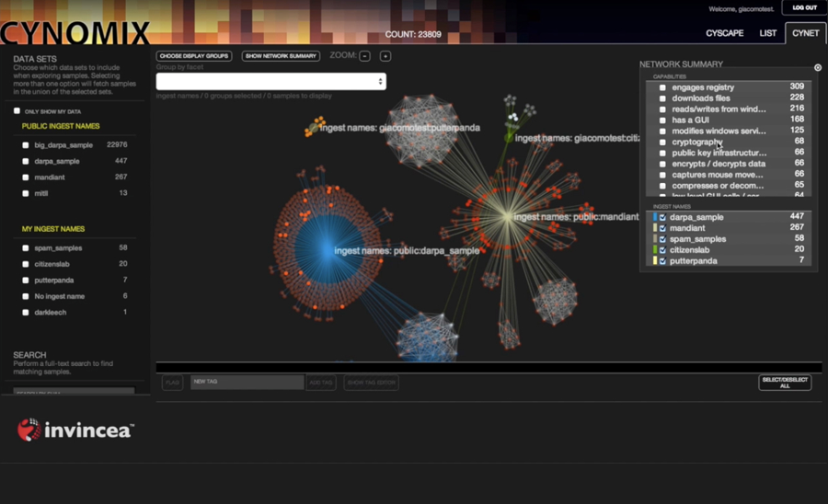Open the LIST tab
828x504 pixels.
pos(767,33)
